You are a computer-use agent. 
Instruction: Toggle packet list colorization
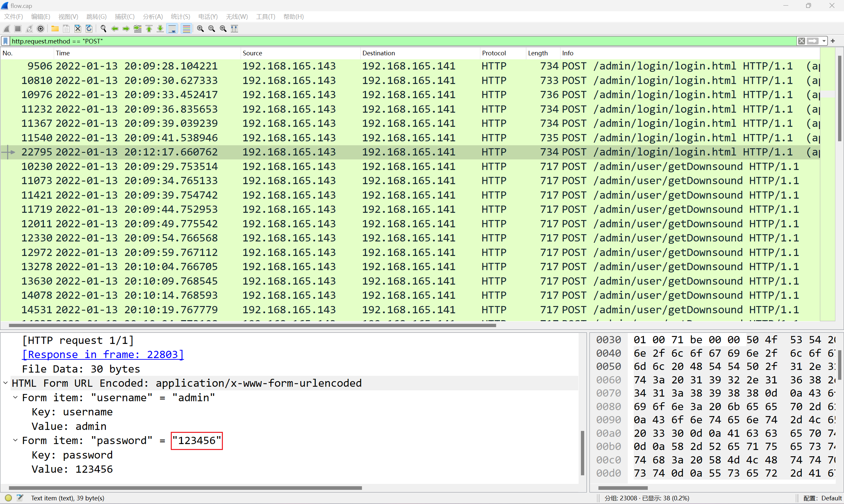(x=186, y=29)
